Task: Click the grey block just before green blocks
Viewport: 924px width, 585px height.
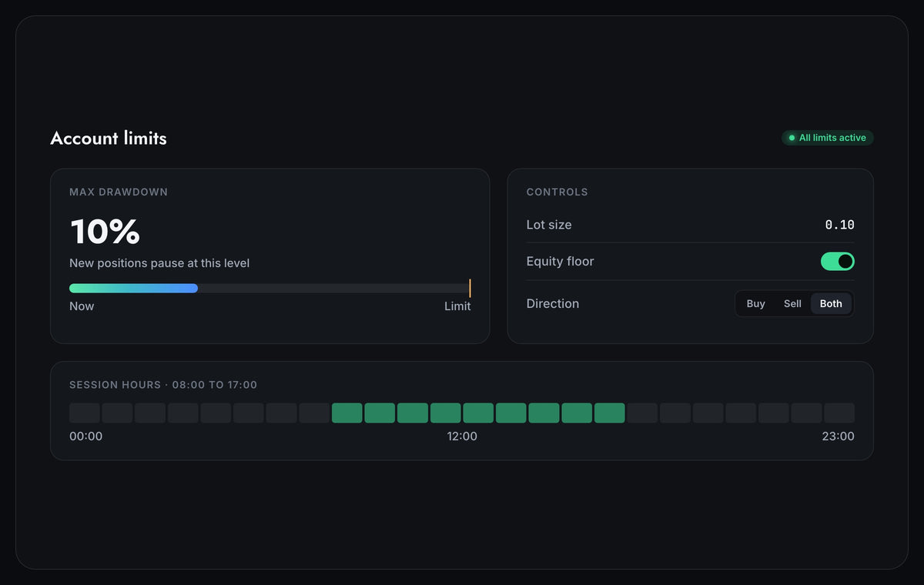Action: point(314,413)
